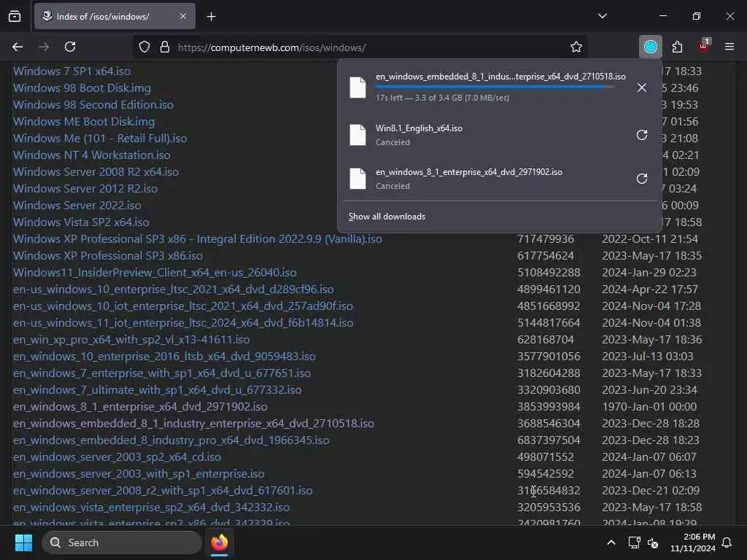Download en_windows_7_enterprise_with_sp1 iso

click(162, 373)
